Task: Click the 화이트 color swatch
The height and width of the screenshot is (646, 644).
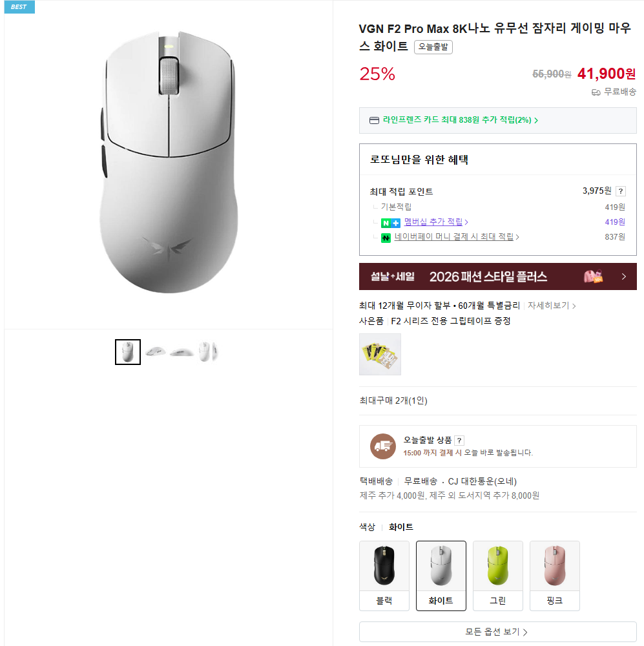Action: click(441, 576)
